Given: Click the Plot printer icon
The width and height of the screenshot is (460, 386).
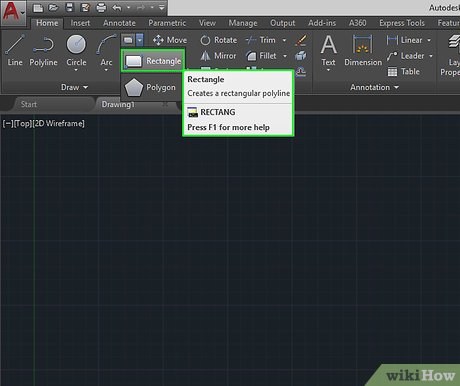Looking at the screenshot, I should pyautogui.click(x=101, y=8).
